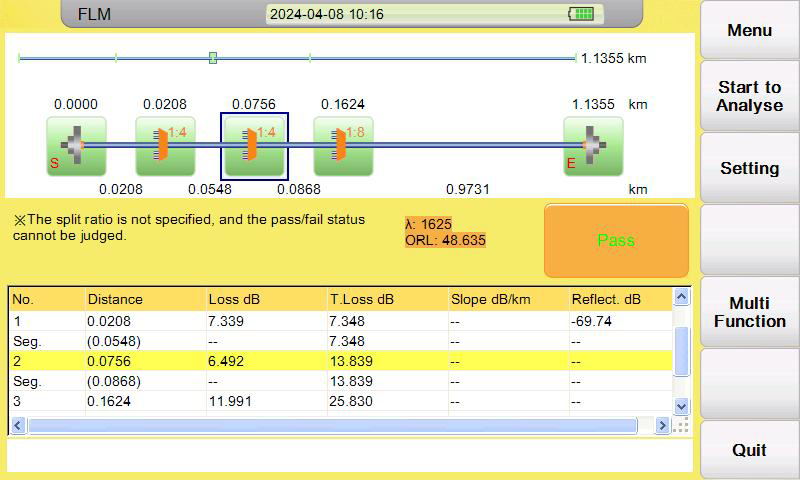The width and height of the screenshot is (800, 480).
Task: Click the table's up scroll arrow
Action: click(682, 296)
